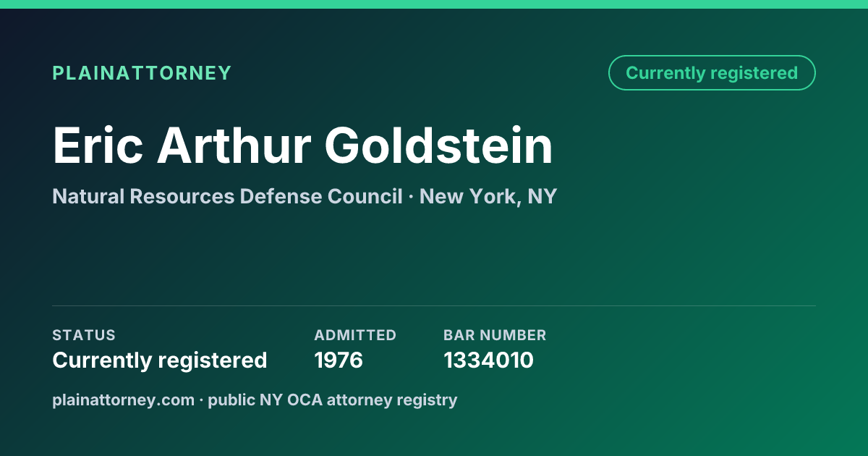
Task: Open the plainattorney.com footer link
Action: tap(123, 400)
